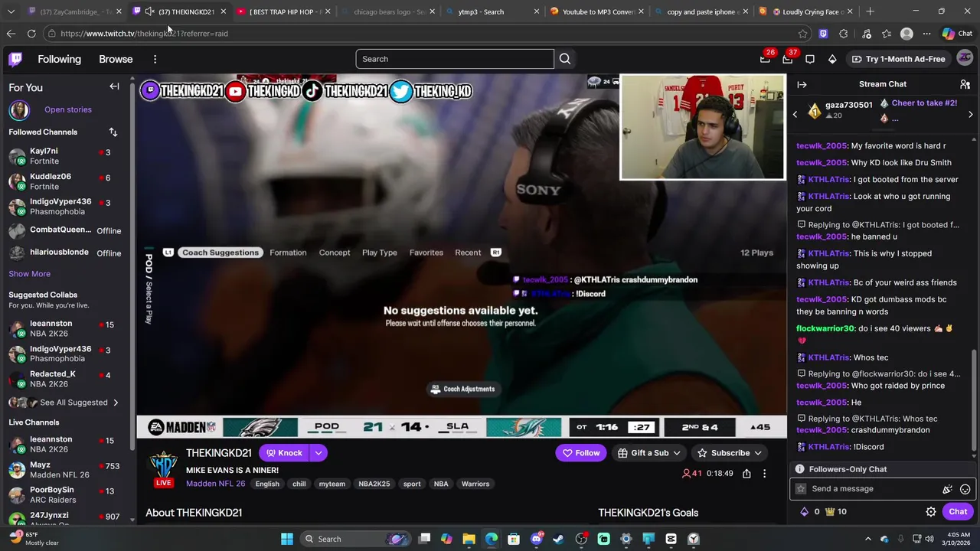
Task: Click the share icon beside stream uptime
Action: coord(746,474)
